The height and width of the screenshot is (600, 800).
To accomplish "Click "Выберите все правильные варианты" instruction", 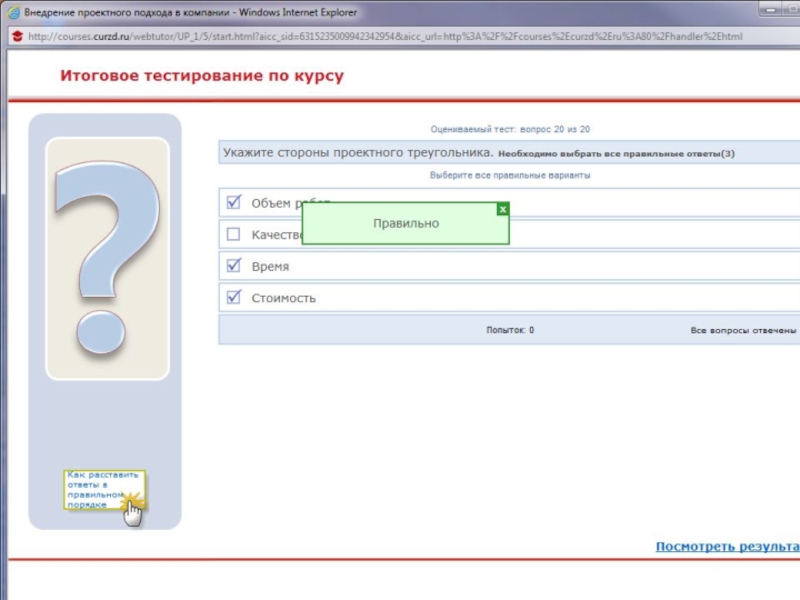I will (510, 175).
